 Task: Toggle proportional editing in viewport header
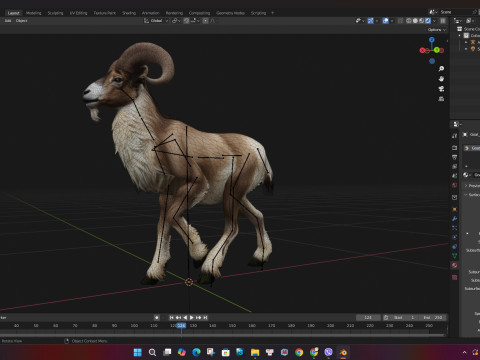pyautogui.click(x=205, y=21)
